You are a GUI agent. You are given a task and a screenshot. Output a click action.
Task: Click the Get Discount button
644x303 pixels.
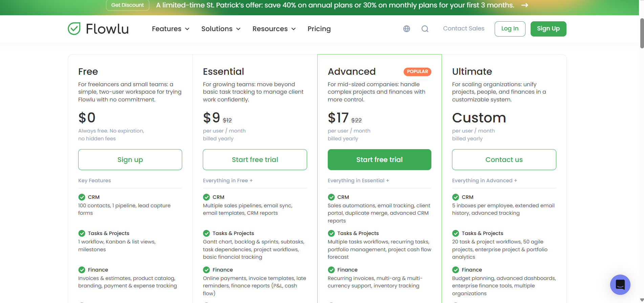[127, 5]
